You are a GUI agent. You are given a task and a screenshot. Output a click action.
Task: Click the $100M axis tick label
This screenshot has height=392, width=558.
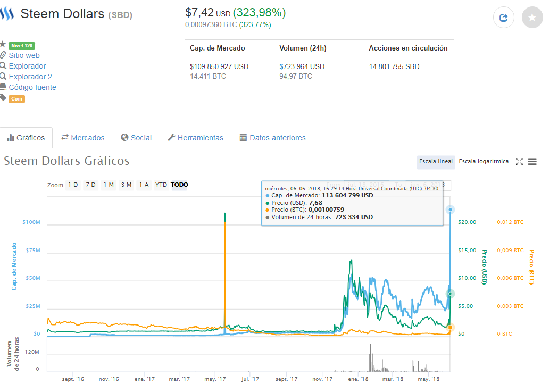point(31,222)
